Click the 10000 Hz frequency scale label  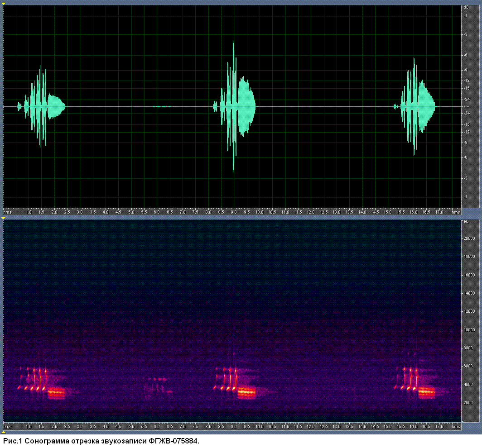coord(469,329)
